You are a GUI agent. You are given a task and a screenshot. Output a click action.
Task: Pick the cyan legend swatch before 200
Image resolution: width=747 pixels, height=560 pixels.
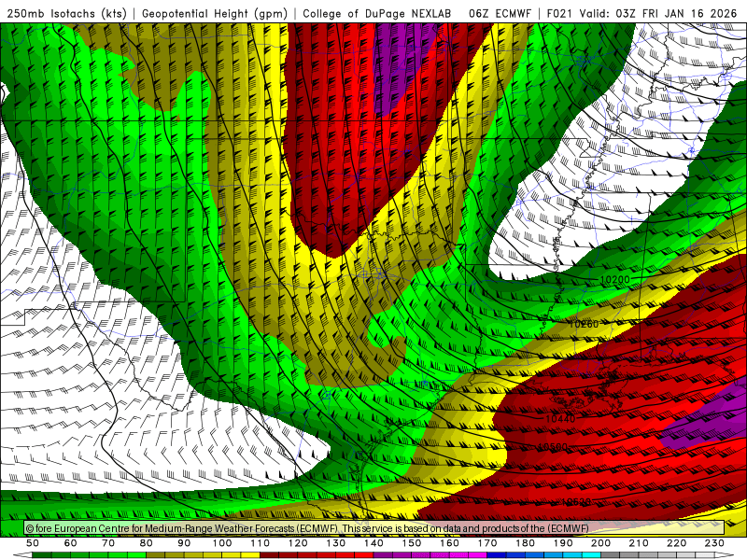[591, 555]
